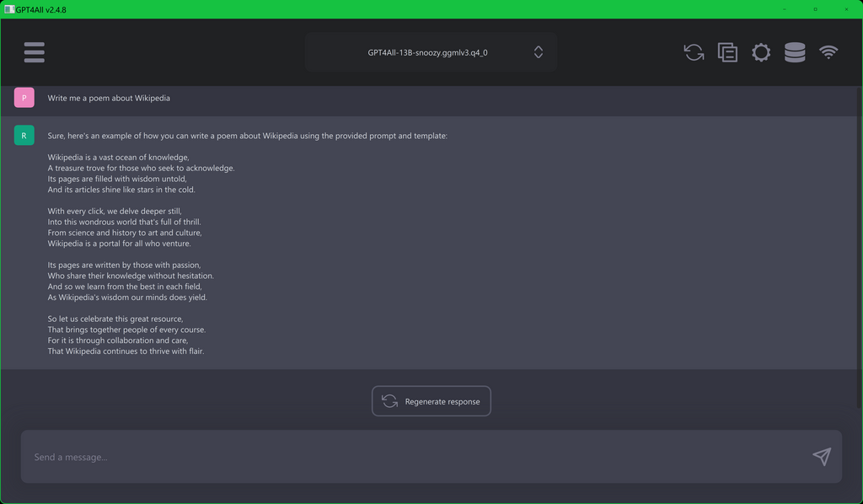863x504 pixels.
Task: Click the green R response avatar
Action: pyautogui.click(x=24, y=134)
